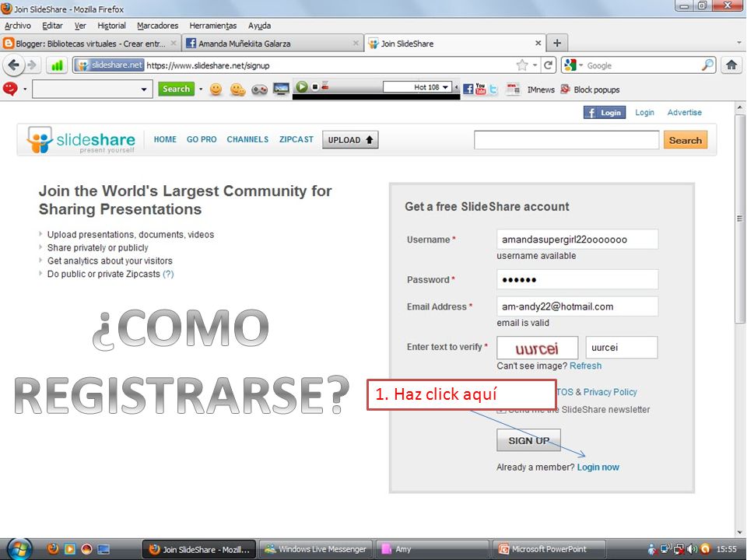
Task: Close the Join SlideShare tab
Action: pos(538,43)
